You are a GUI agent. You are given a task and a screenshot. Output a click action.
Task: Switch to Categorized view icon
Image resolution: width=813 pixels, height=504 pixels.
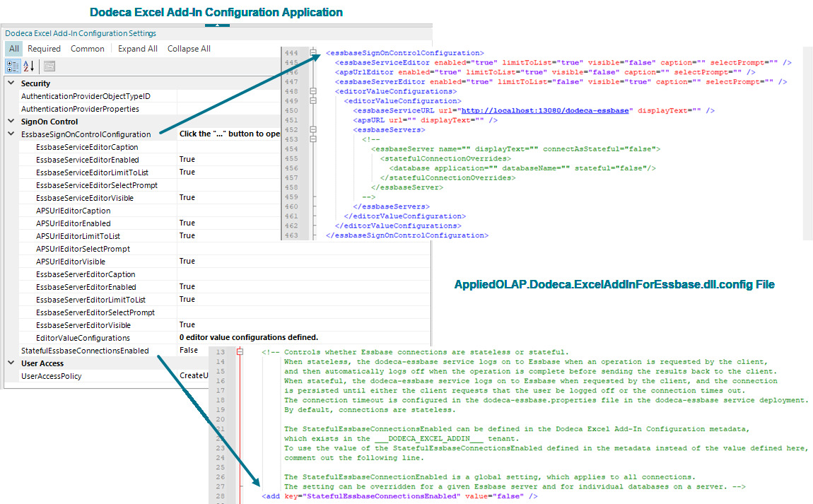[x=13, y=66]
